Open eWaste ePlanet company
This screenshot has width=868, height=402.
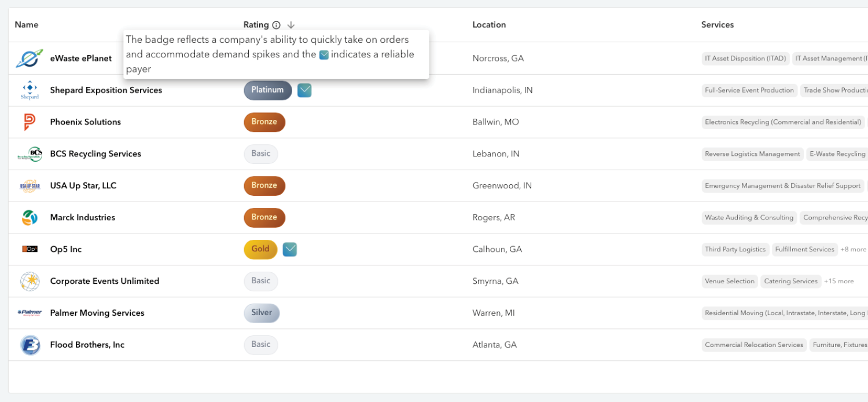81,59
